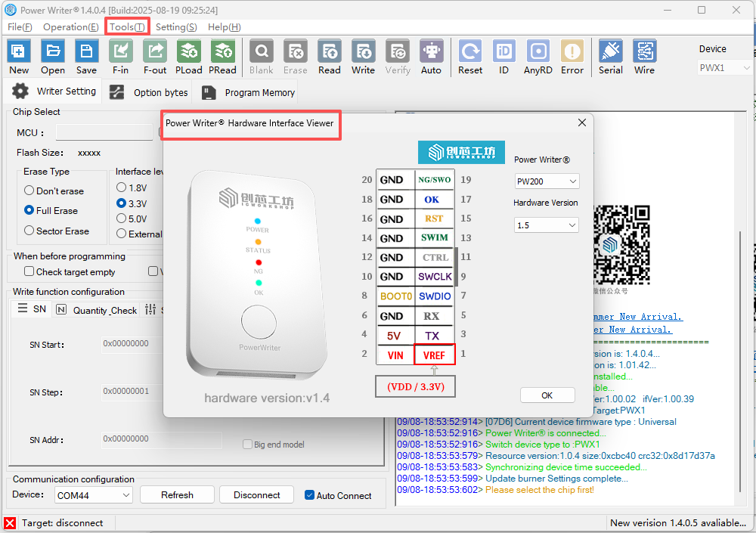
Task: Close the Hardware Interface Viewer dialog
Action: coord(582,122)
